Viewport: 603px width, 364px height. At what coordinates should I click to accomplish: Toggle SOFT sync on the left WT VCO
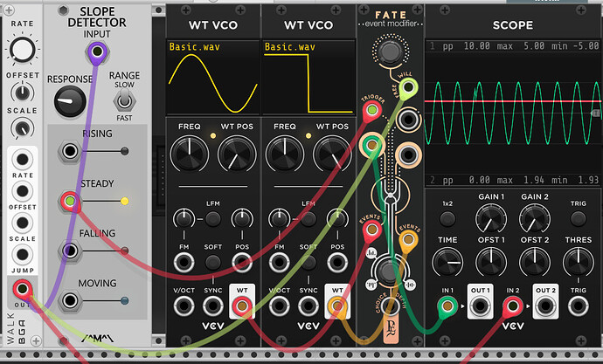(x=212, y=261)
